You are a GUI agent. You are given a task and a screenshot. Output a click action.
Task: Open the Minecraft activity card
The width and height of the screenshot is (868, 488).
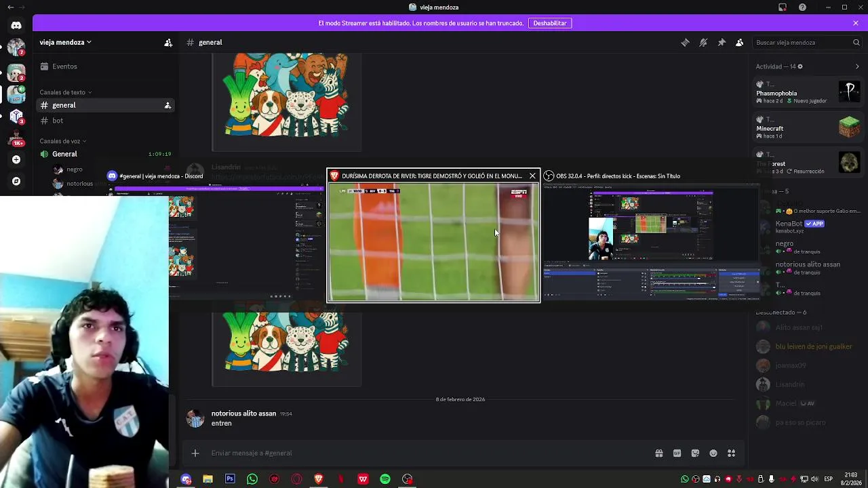pyautogui.click(x=808, y=127)
